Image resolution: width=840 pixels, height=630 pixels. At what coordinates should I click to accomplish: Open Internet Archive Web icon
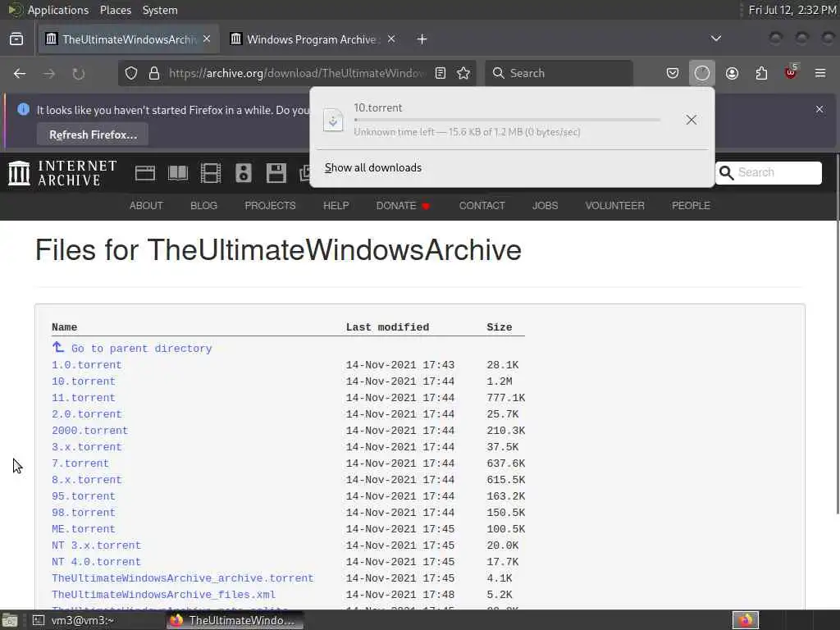pos(145,173)
